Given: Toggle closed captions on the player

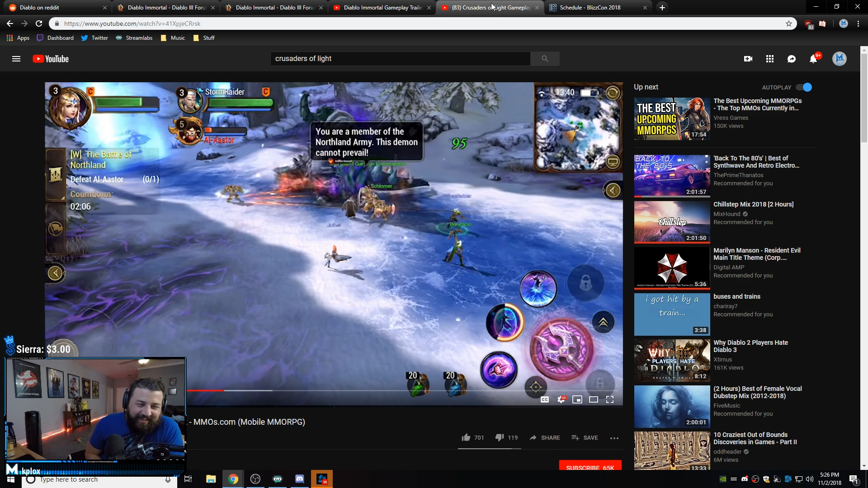Looking at the screenshot, I should (545, 399).
